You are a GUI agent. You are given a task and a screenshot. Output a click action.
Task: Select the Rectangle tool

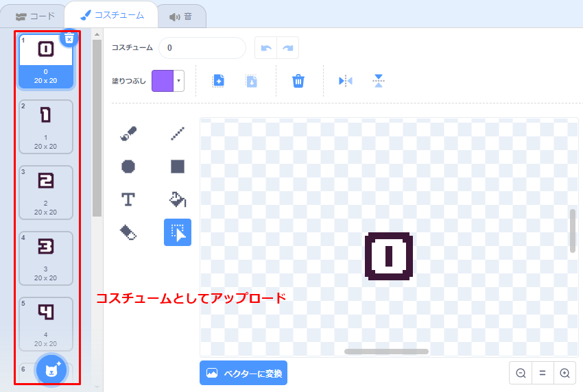point(178,167)
